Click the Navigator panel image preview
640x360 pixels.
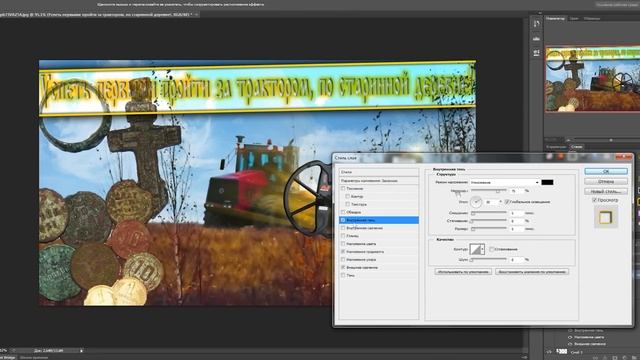pyautogui.click(x=593, y=78)
